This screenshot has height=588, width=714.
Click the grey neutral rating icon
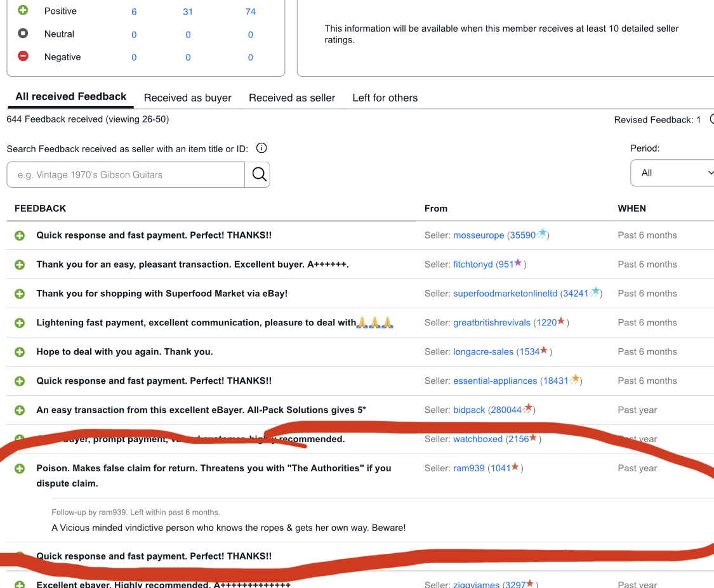pos(23,34)
